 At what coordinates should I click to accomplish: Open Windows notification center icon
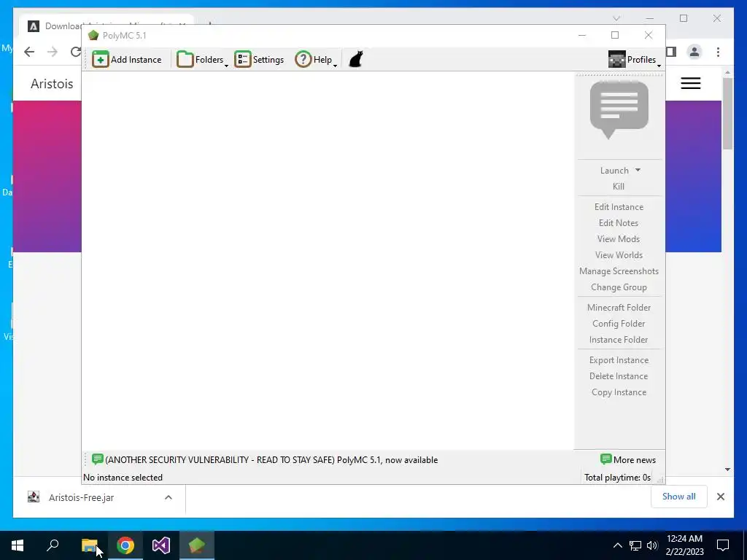click(x=723, y=545)
